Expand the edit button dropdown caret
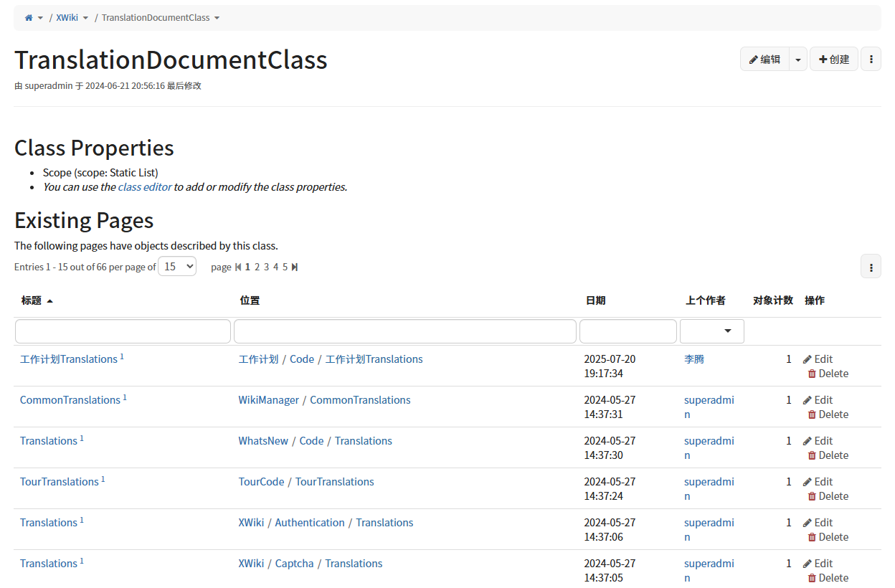The height and width of the screenshot is (588, 895). (798, 60)
